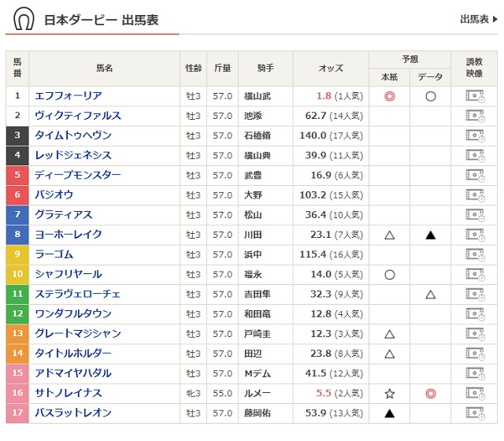The image size is (504, 441).
Task: Click horse name アドマイヤハダル
Action: click(73, 373)
